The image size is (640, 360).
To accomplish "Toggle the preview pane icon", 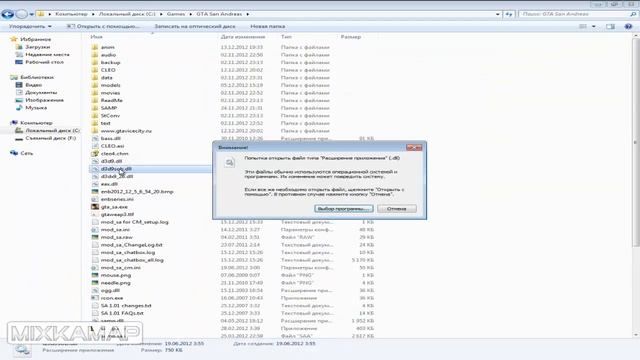I will [610, 26].
